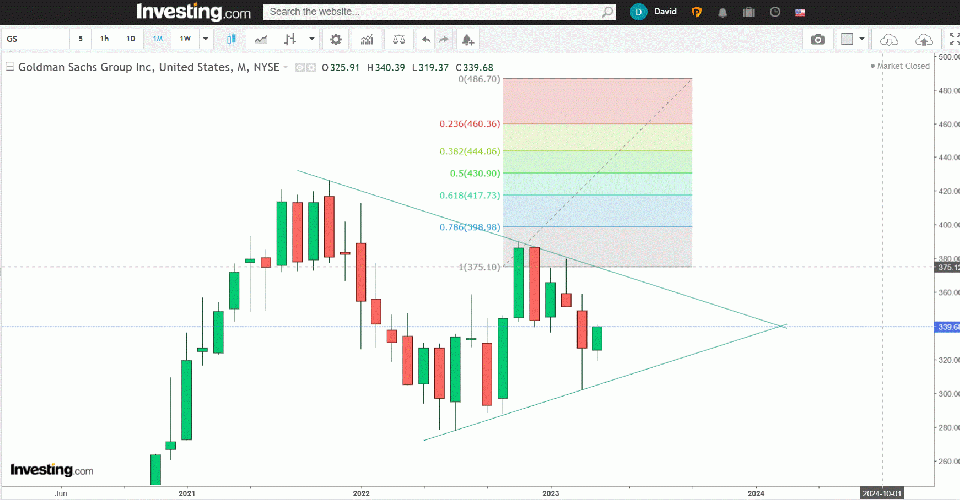
Task: Select the bar chart style icon
Action: point(290,39)
